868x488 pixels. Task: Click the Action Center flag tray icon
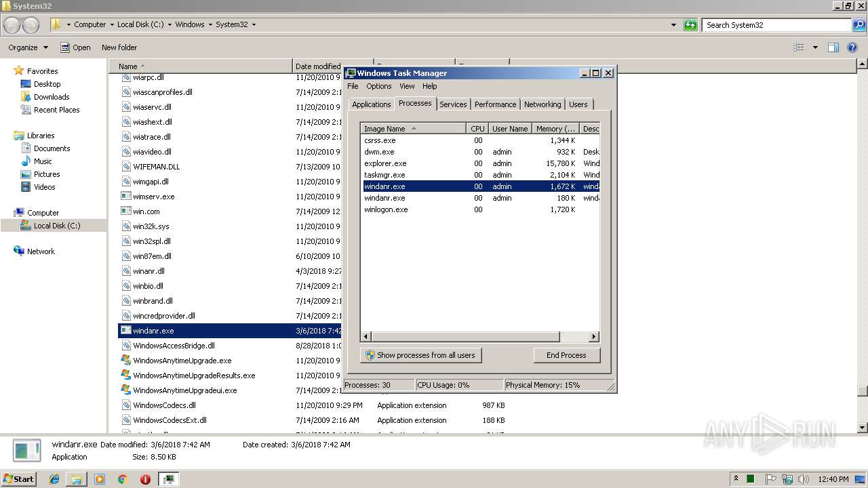coord(772,479)
